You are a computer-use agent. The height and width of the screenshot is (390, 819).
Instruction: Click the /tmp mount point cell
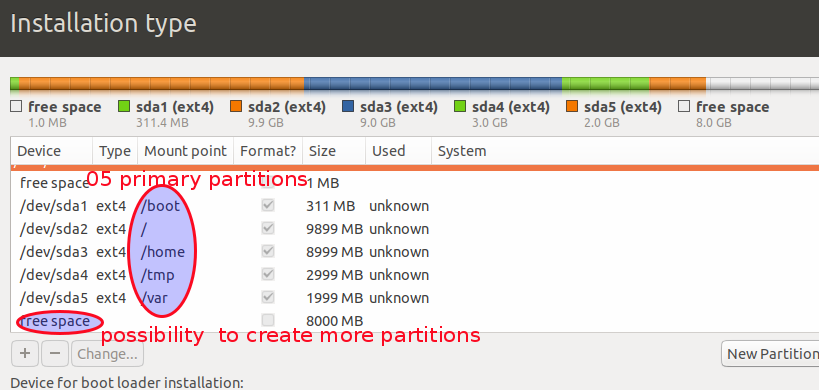[157, 275]
